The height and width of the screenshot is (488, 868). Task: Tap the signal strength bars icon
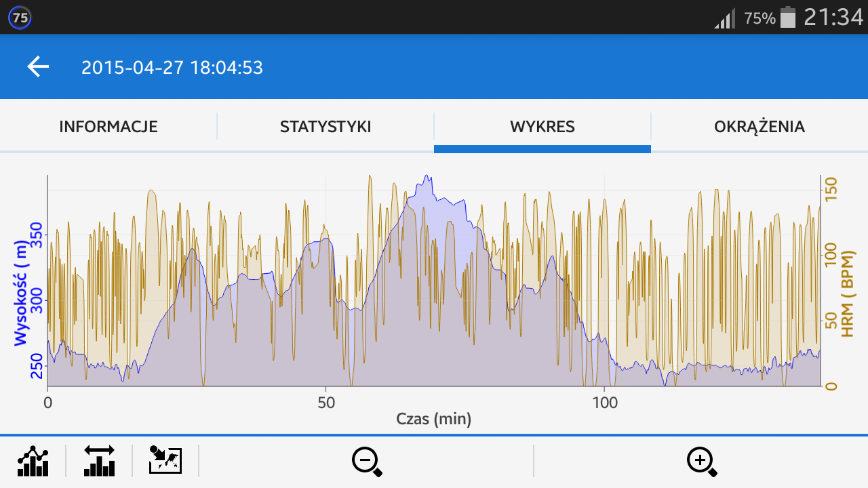pos(725,19)
